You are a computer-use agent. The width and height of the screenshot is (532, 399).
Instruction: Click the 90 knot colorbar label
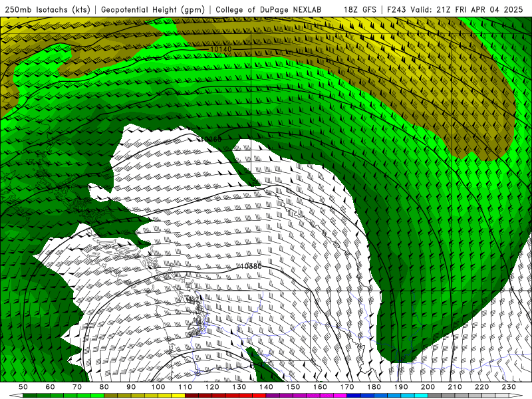[131, 387]
